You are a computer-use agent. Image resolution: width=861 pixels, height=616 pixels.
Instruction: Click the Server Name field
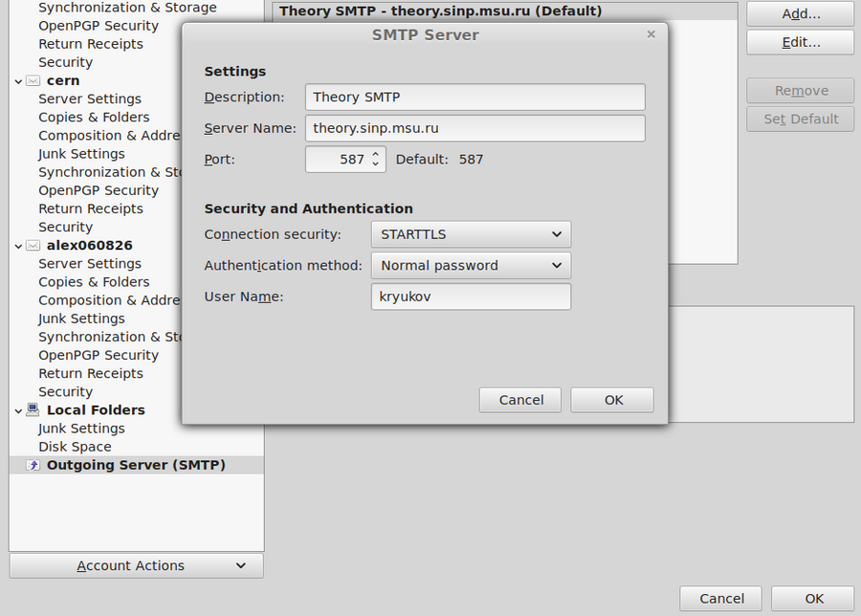click(x=475, y=128)
